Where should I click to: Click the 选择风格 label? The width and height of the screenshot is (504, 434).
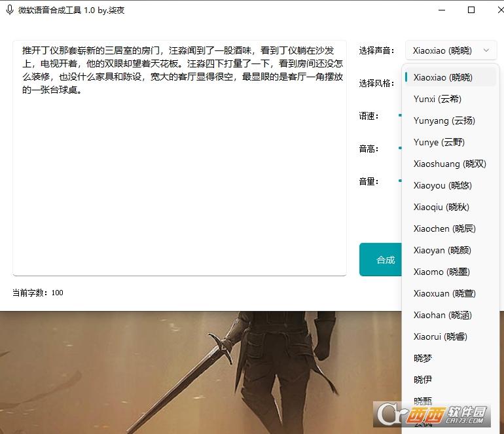point(376,83)
